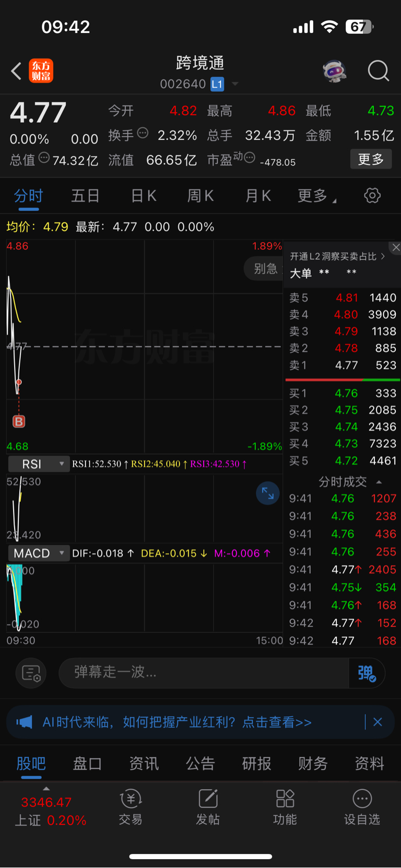Viewport: 401px width, 868px height.
Task: Switch to the 周K tab
Action: click(201, 196)
